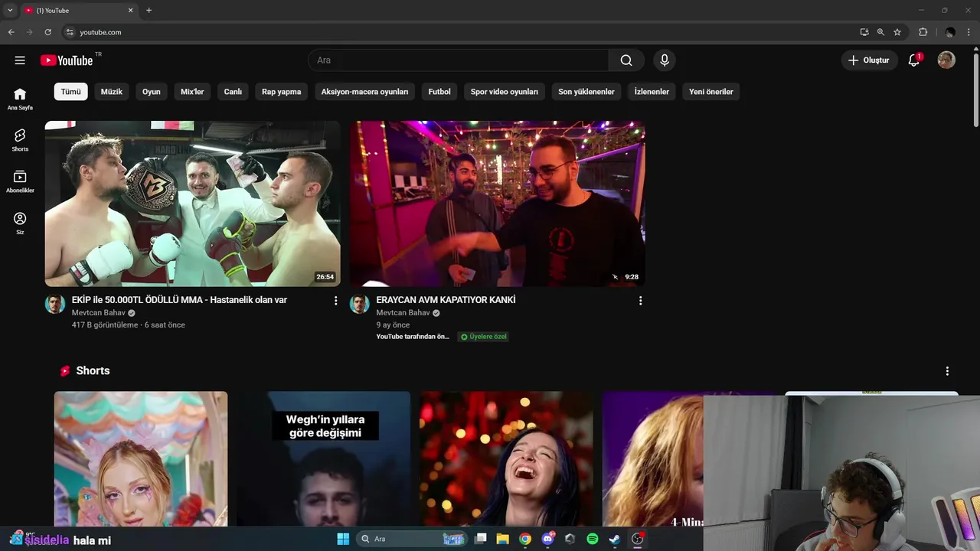Viewport: 980px width, 551px height.
Task: Select the İzlenenler filter chip
Action: pos(652,92)
